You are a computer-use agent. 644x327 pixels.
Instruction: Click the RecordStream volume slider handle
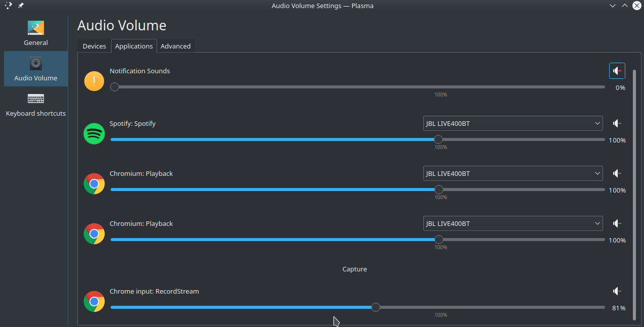pyautogui.click(x=375, y=307)
